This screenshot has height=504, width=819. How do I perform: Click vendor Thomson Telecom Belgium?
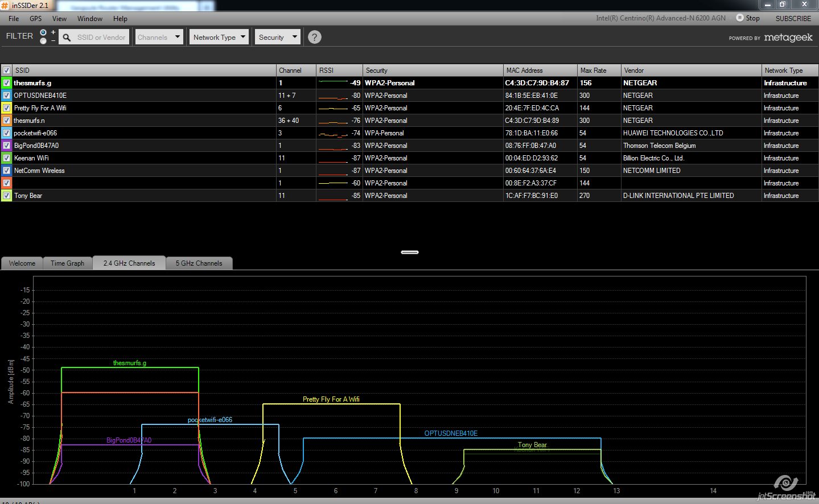659,146
